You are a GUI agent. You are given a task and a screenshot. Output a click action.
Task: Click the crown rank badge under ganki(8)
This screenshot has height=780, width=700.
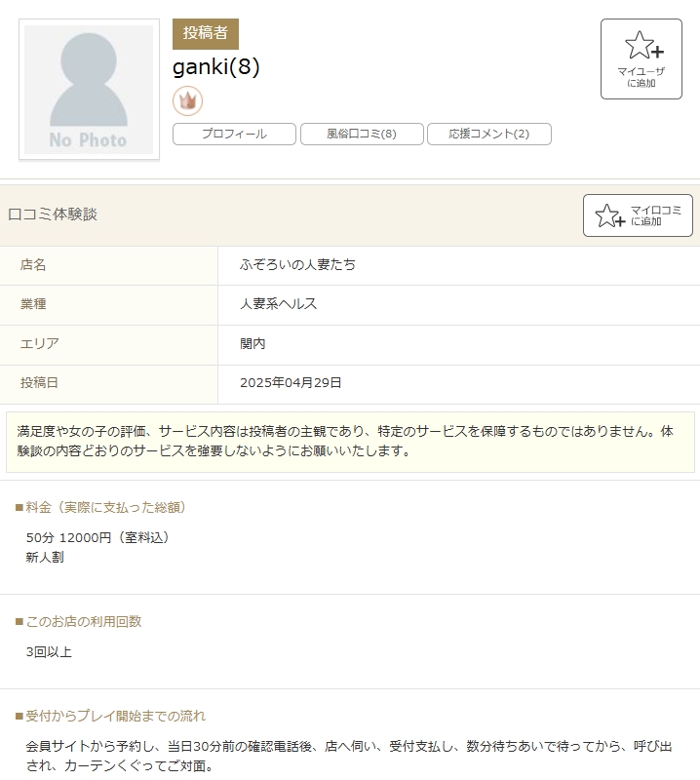pos(187,100)
